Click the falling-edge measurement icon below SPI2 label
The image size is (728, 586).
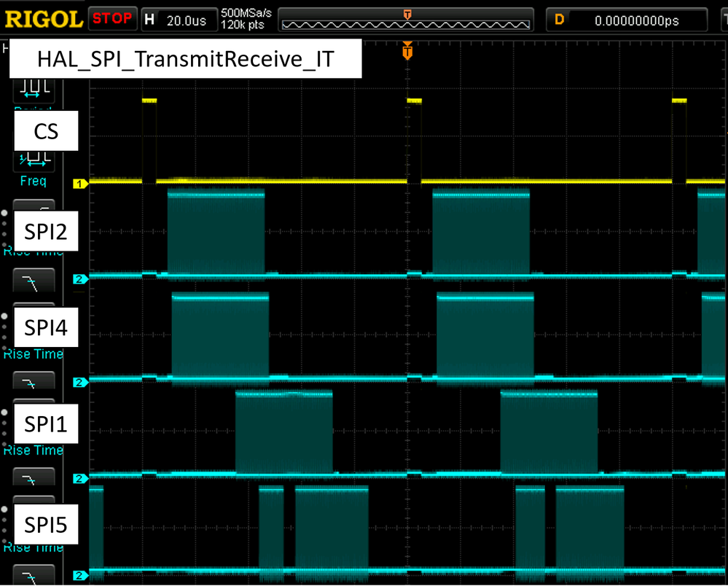coord(33,280)
